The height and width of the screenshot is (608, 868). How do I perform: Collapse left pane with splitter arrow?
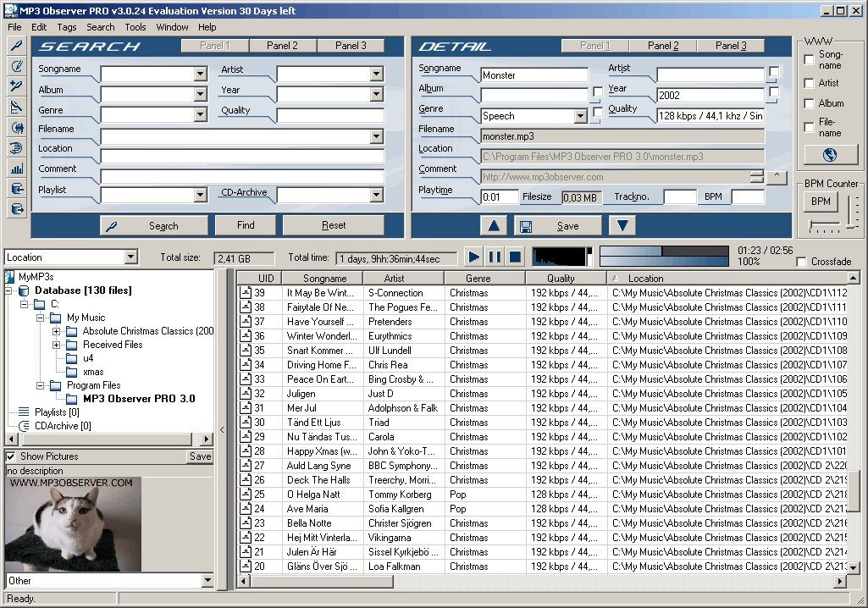click(222, 429)
